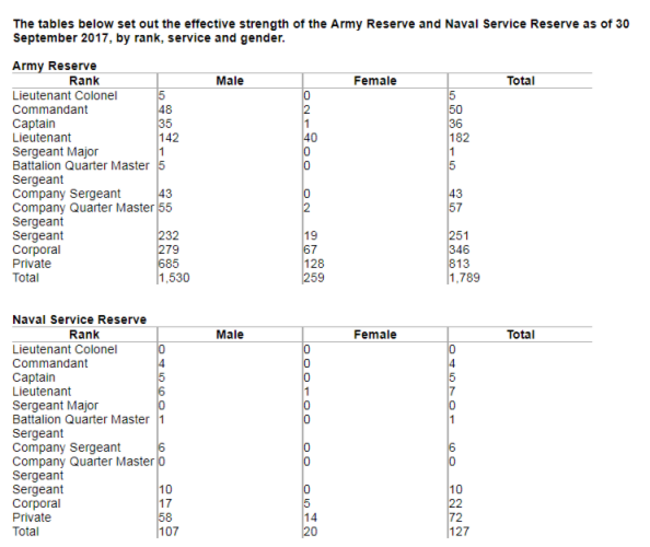Click the introductory paragraph about effective strength

click(x=320, y=30)
